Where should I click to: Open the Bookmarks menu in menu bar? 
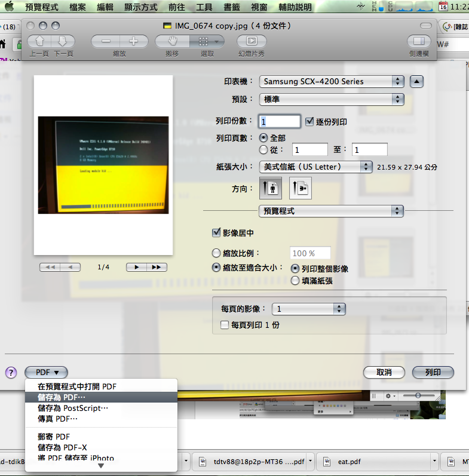pos(232,7)
